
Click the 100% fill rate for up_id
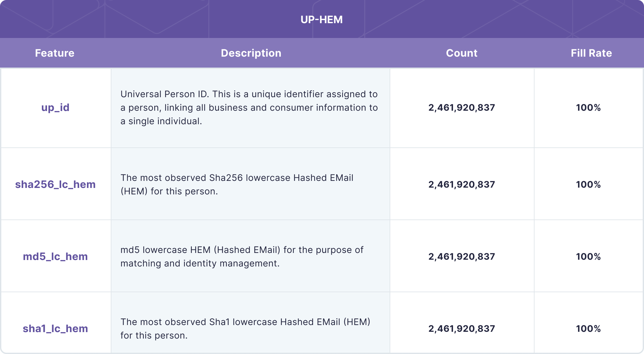click(589, 108)
